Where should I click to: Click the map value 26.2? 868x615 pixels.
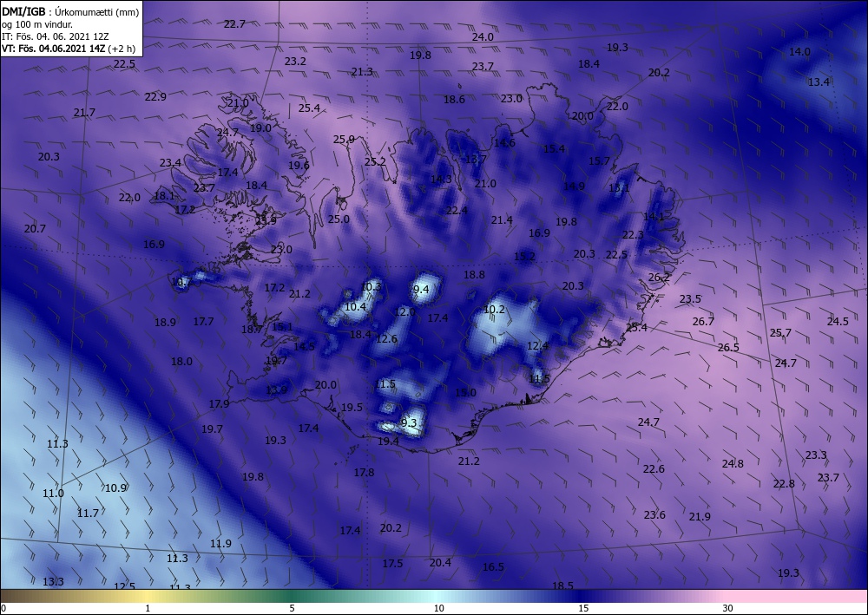658,278
